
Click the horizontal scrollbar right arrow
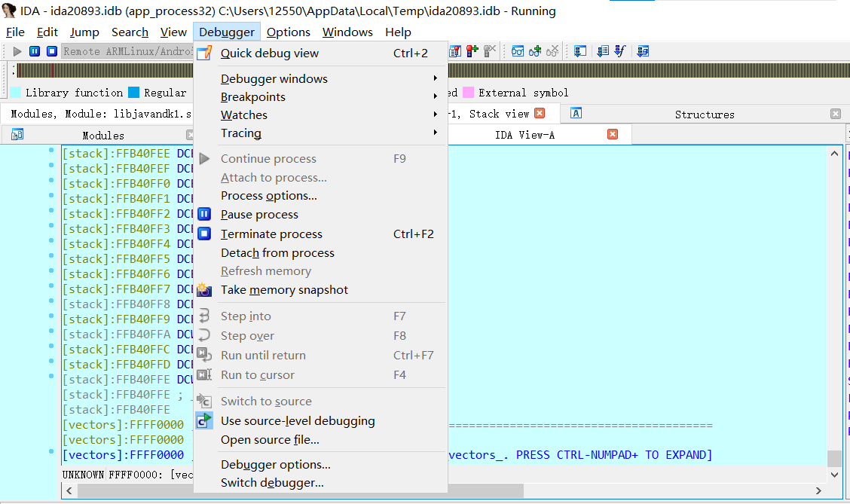click(818, 490)
